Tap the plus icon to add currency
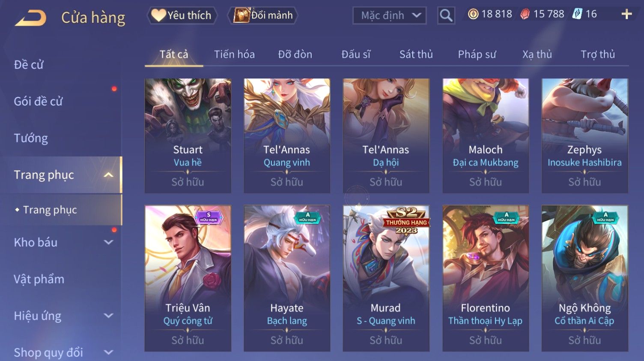The height and width of the screenshot is (361, 644). pos(626,14)
